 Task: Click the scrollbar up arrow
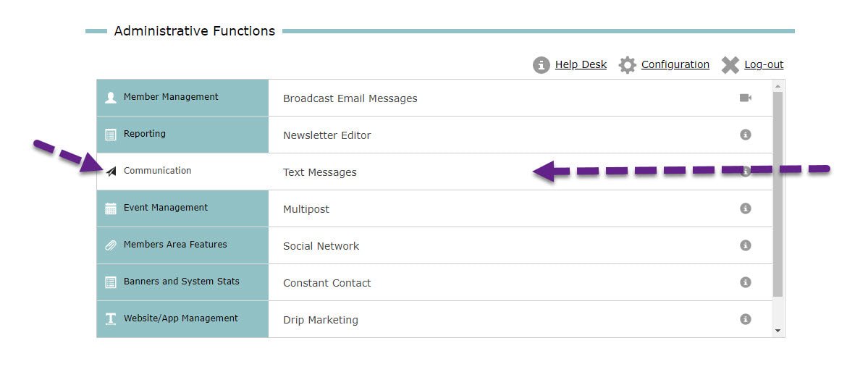(778, 86)
